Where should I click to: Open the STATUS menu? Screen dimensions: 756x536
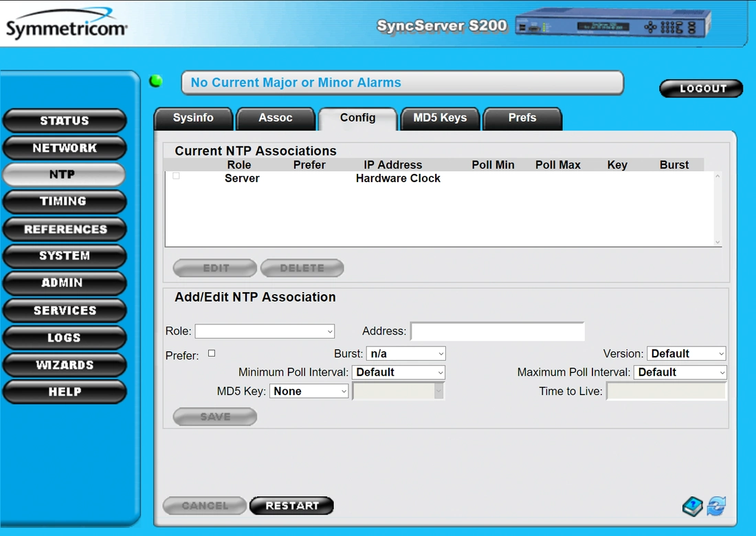[65, 120]
